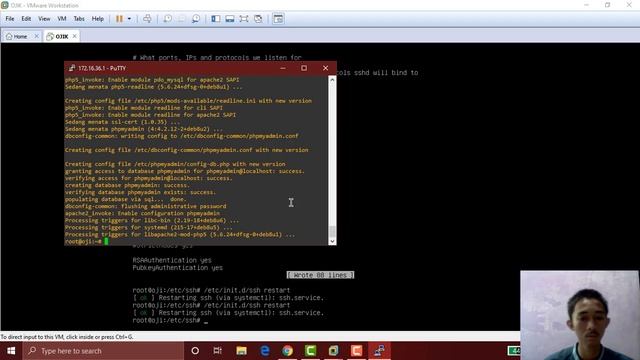Click PuTTY scrollbar down arrow
This screenshot has width=640, height=360.
pyautogui.click(x=332, y=241)
